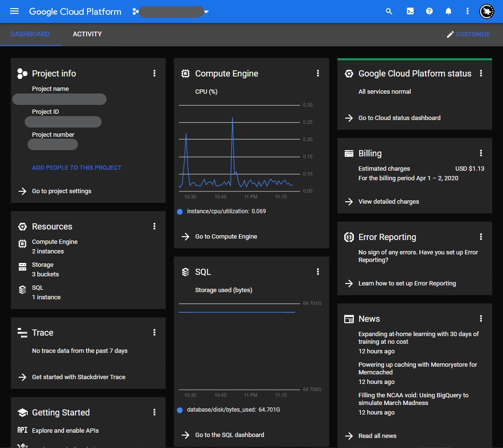Open the hamburger navigation menu
The width and height of the screenshot is (503, 448).
[x=14, y=11]
